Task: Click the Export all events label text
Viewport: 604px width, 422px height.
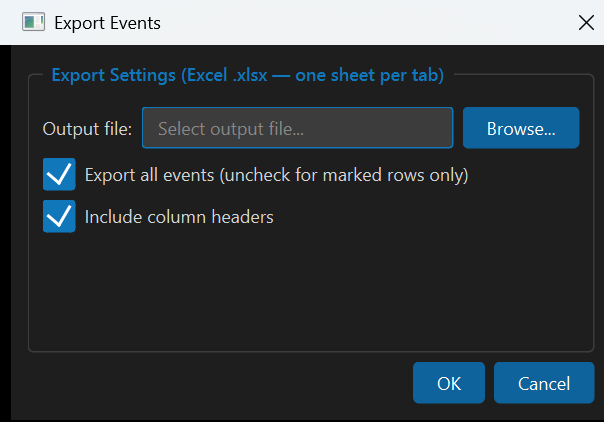Action: [276, 175]
